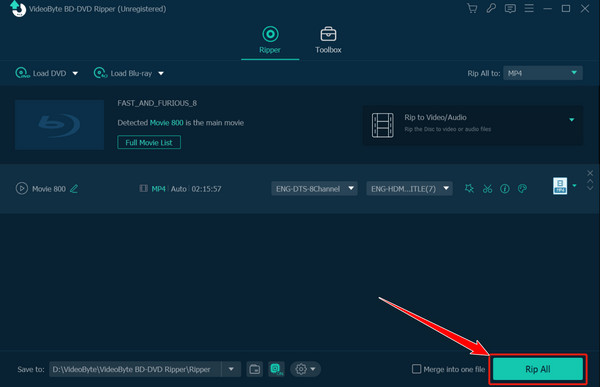
Task: Open the feedback message icon
Action: click(510, 8)
